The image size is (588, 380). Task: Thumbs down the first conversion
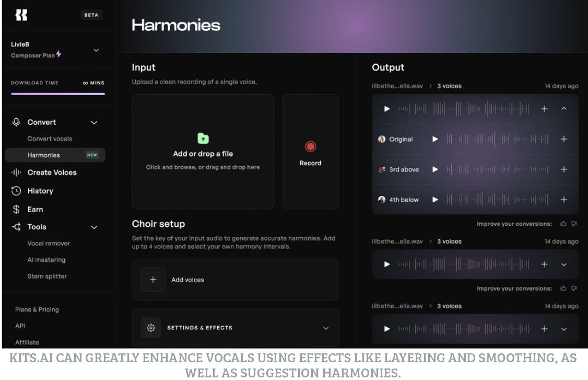coord(573,224)
